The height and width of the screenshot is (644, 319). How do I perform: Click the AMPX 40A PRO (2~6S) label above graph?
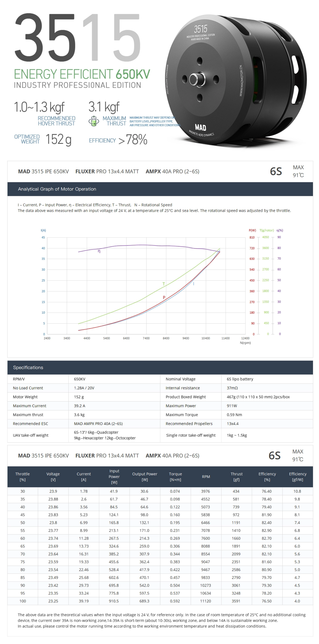tap(172, 172)
